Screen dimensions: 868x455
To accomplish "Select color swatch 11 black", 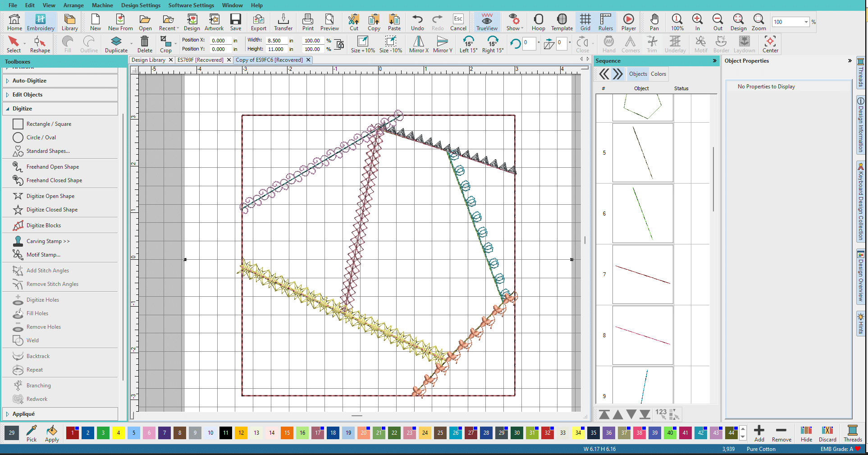I will click(226, 433).
